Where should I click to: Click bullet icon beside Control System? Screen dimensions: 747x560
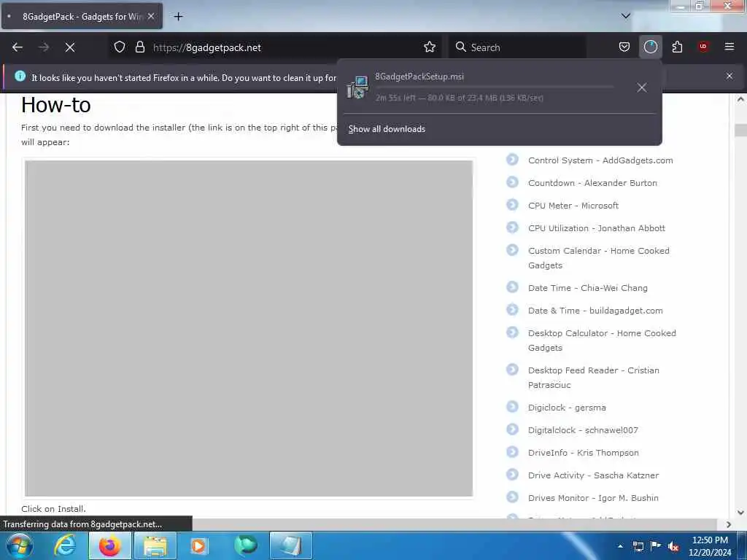coord(512,160)
